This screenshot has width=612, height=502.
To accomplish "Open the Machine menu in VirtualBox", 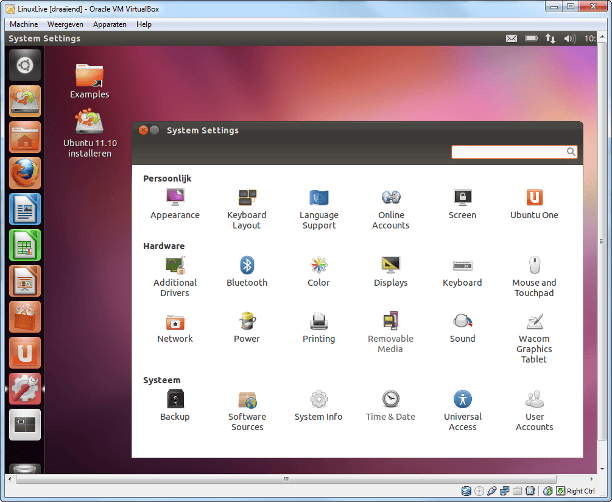I will [24, 24].
